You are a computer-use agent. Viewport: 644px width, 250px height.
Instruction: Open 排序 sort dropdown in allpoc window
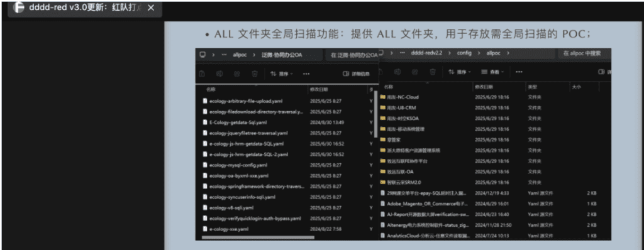pos(460,72)
